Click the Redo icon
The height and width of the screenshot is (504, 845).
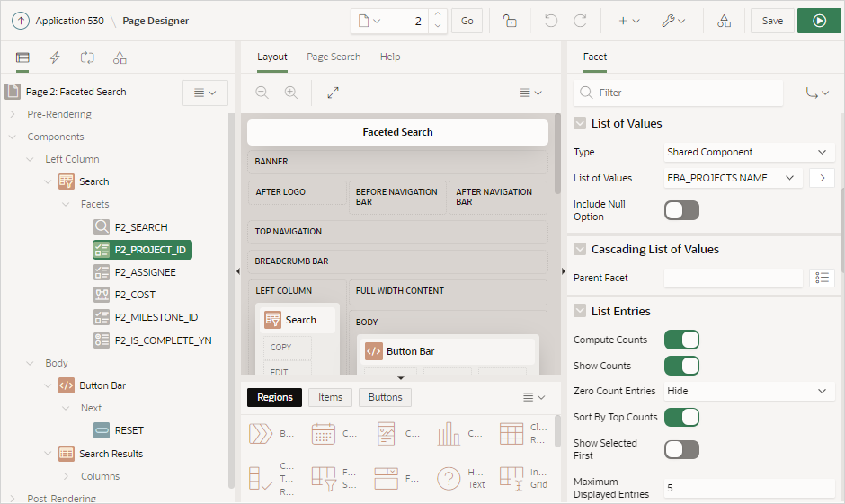point(580,21)
